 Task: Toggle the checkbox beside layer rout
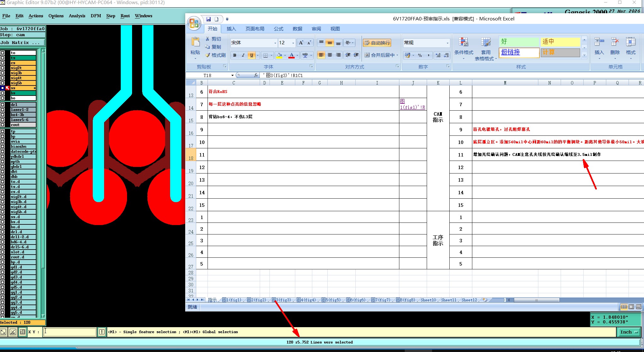(3, 125)
